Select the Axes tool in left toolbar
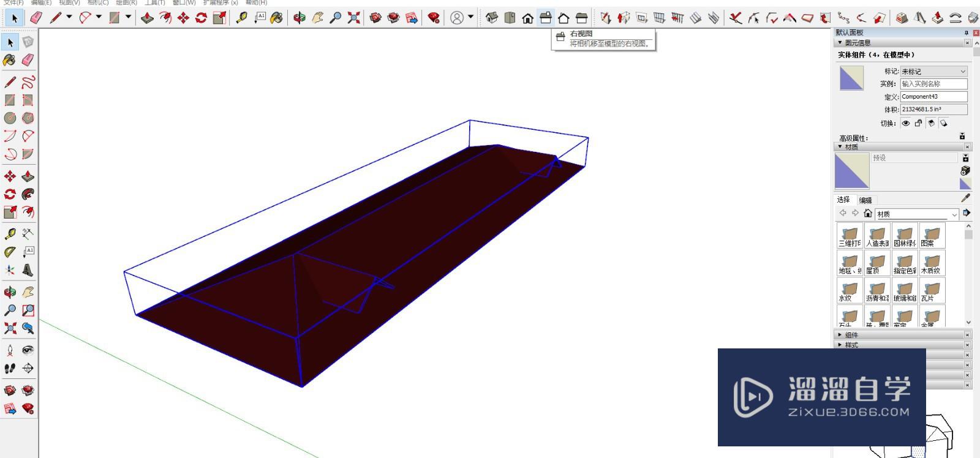 pos(10,269)
